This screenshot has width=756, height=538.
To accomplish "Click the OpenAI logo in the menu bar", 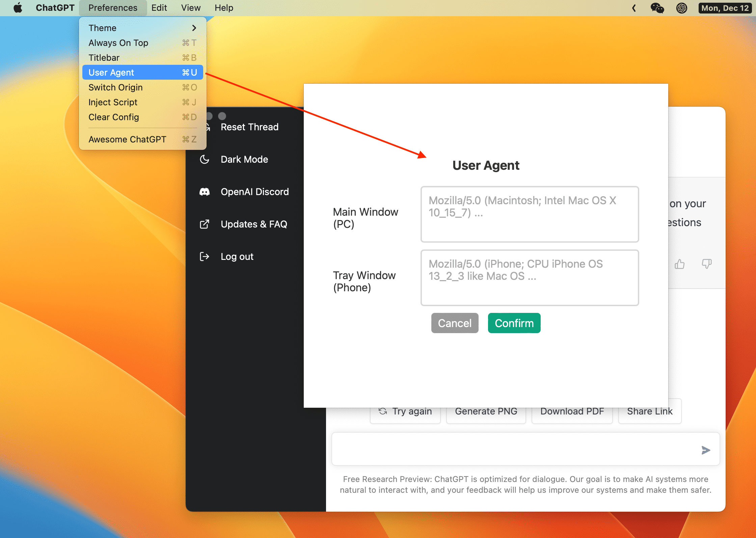I will tap(682, 8).
